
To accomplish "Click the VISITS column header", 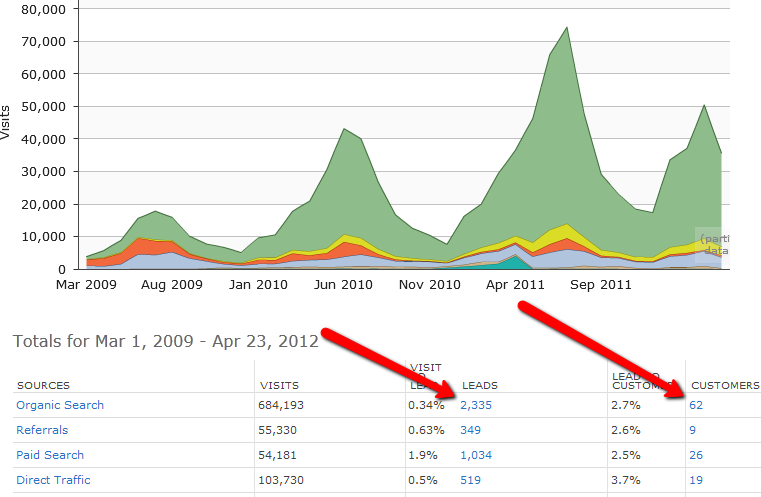I will [280, 384].
